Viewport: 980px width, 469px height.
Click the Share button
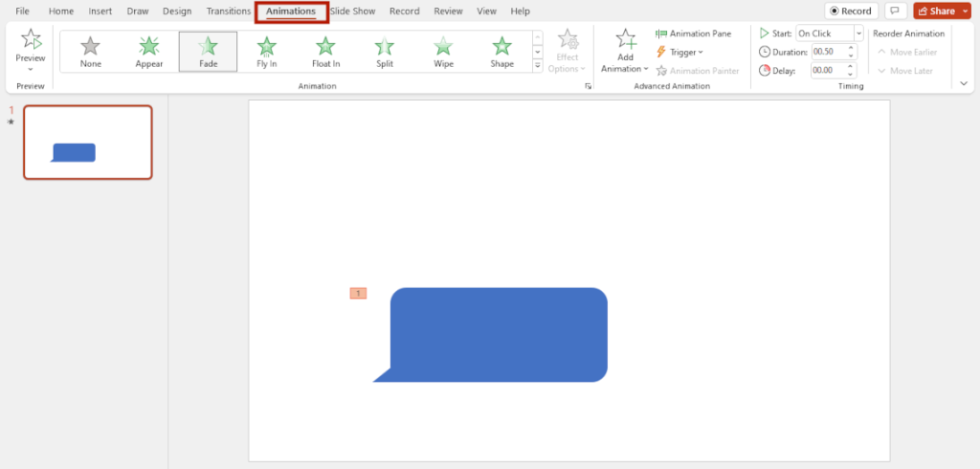point(936,11)
